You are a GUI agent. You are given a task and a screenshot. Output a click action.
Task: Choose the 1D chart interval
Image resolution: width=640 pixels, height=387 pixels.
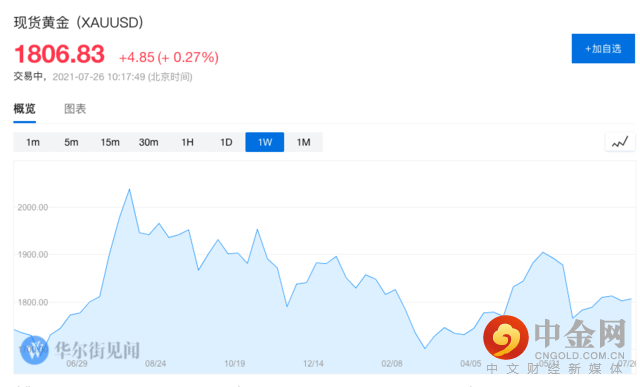[x=226, y=142]
